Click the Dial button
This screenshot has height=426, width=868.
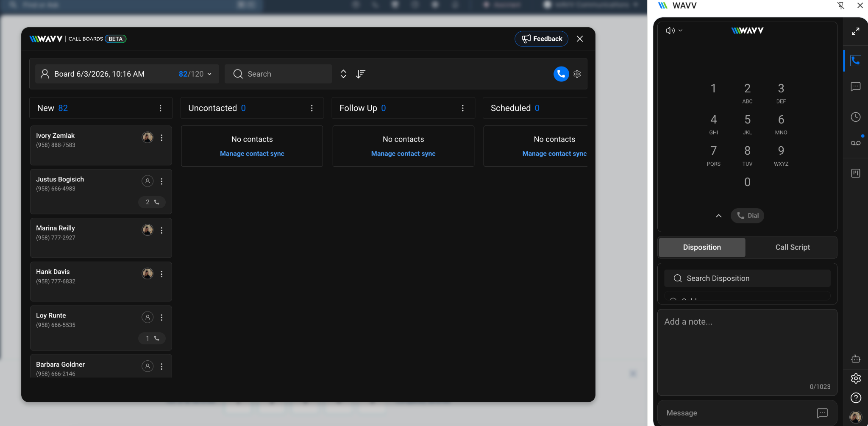[747, 216]
